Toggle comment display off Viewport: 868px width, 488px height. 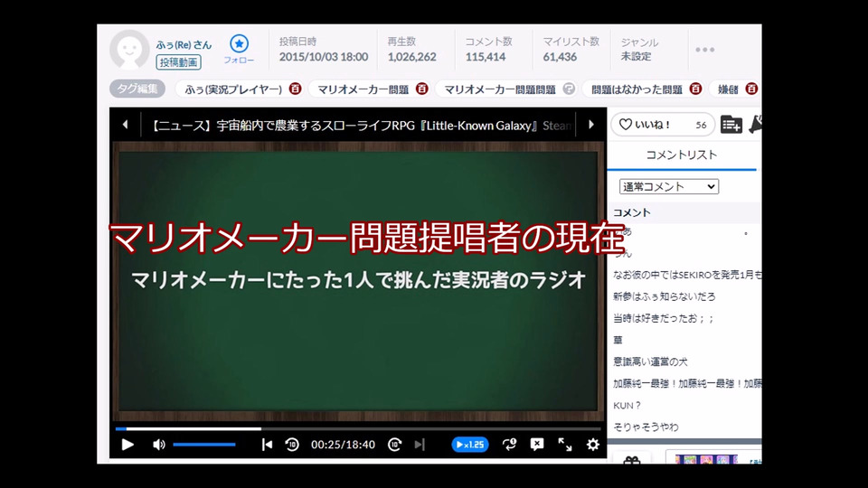[x=537, y=445]
